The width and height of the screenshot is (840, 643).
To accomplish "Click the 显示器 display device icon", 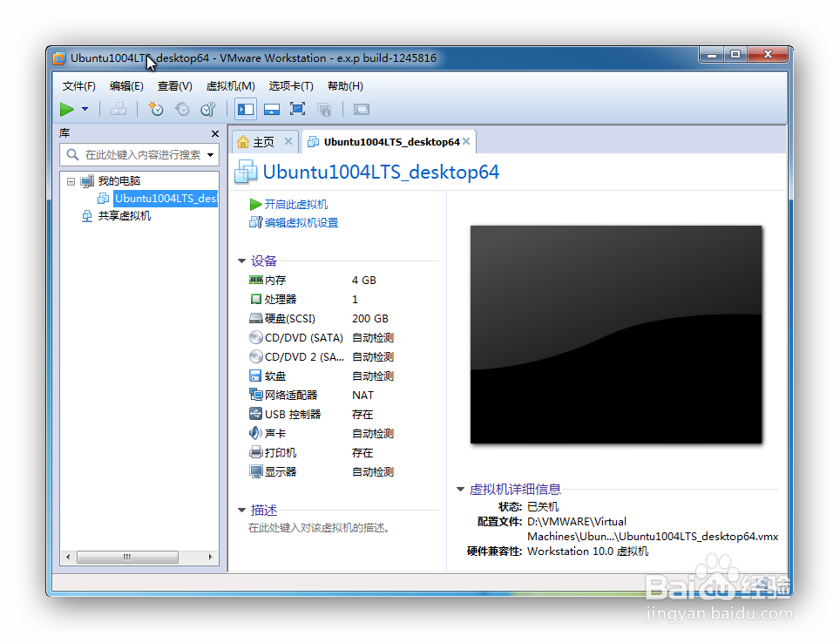I will tap(256, 471).
